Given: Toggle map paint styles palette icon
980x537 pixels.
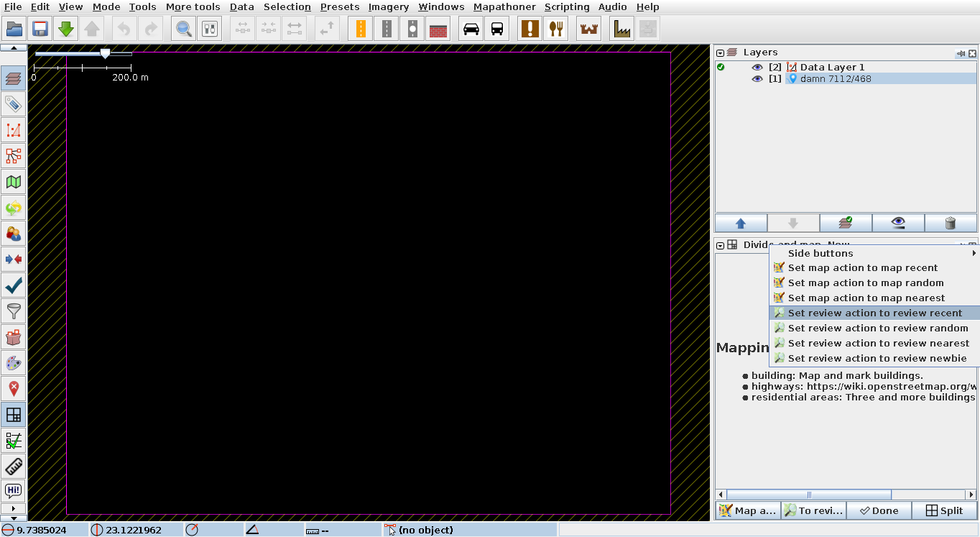Looking at the screenshot, I should (13, 363).
